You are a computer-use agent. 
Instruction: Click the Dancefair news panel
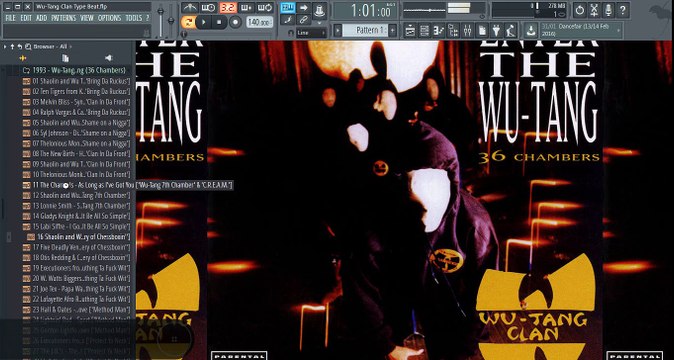[581, 30]
